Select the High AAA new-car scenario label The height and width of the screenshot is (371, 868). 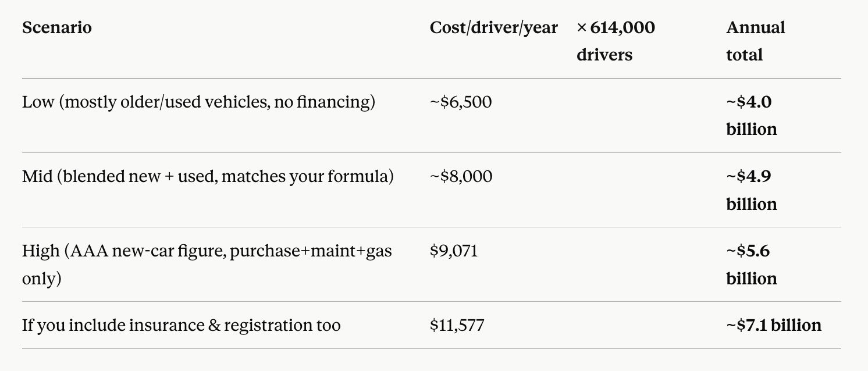[207, 264]
